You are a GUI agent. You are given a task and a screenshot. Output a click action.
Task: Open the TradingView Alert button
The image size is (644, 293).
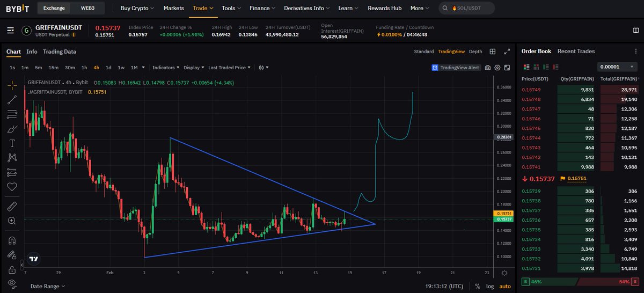[x=456, y=68]
